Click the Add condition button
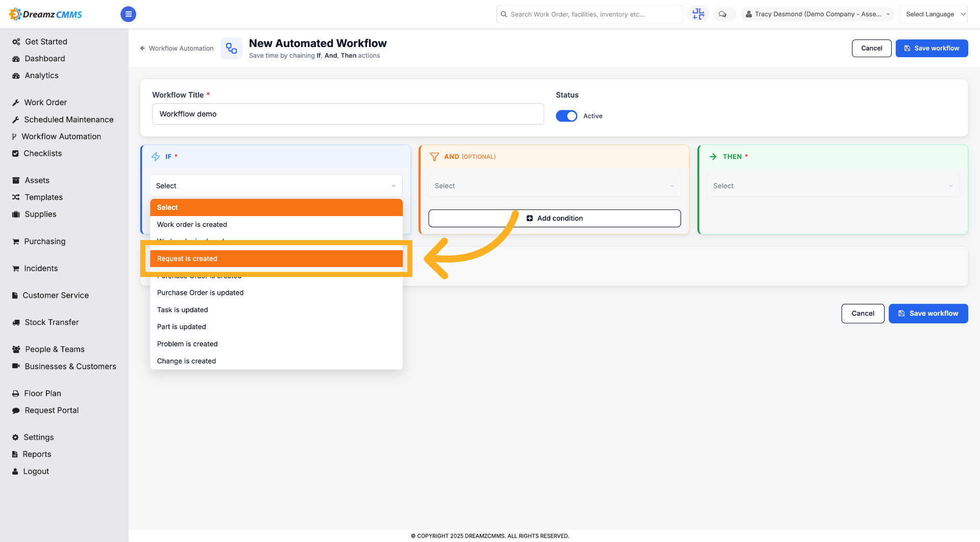980x542 pixels. tap(555, 218)
